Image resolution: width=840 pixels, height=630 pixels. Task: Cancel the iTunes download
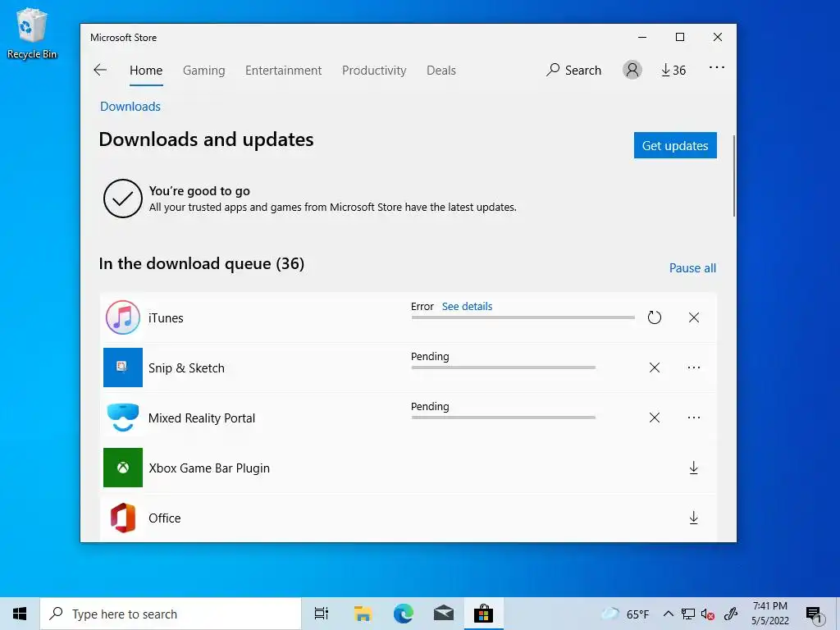(x=694, y=317)
